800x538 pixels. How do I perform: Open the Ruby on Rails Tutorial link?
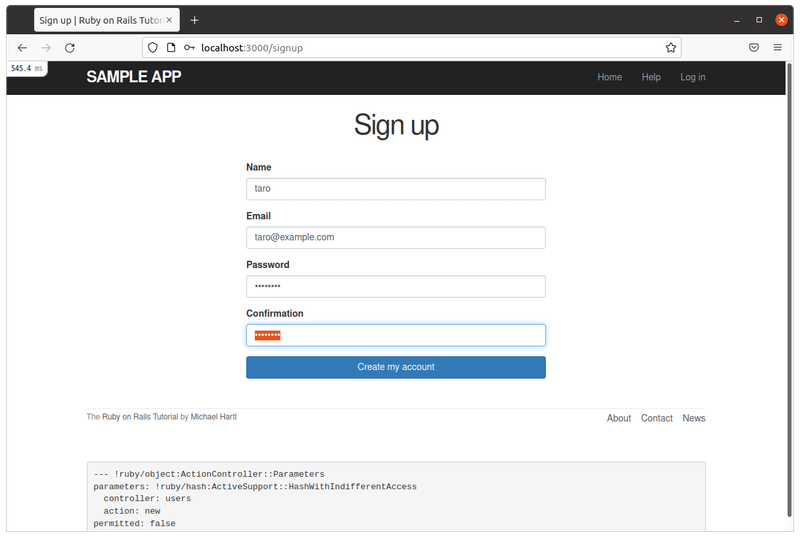(x=140, y=417)
